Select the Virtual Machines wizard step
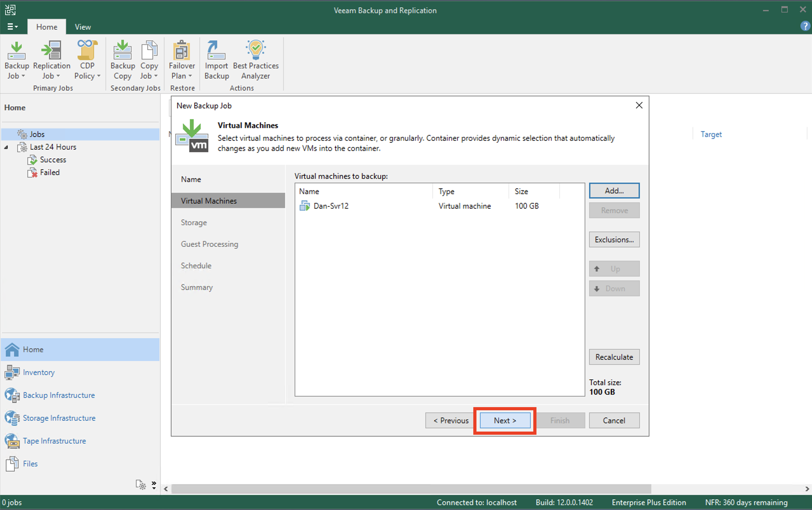 [228, 201]
